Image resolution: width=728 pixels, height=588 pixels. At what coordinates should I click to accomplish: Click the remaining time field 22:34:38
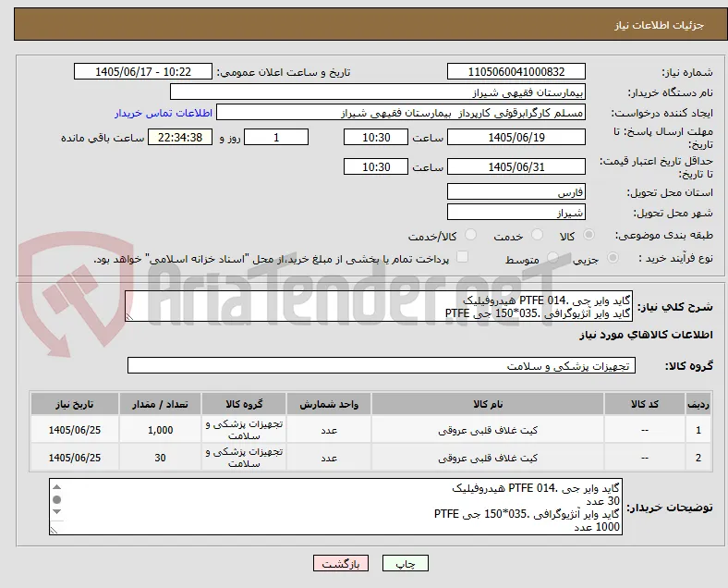[x=180, y=137]
